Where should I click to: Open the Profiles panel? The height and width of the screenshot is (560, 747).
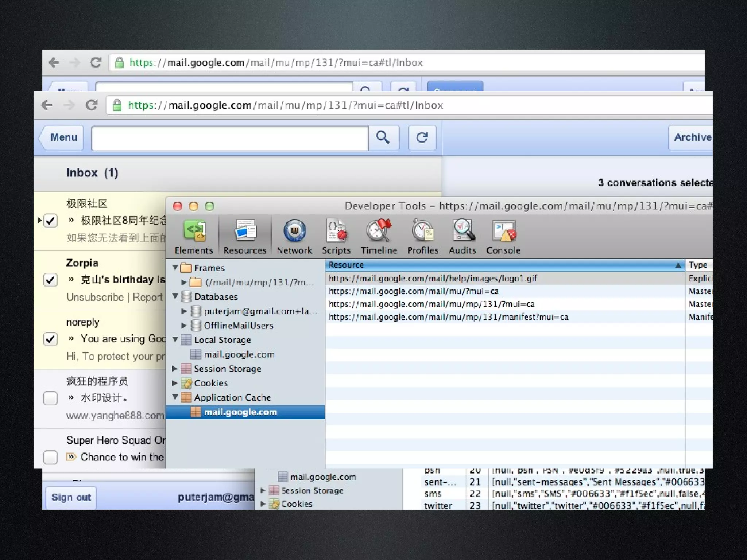tap(423, 237)
